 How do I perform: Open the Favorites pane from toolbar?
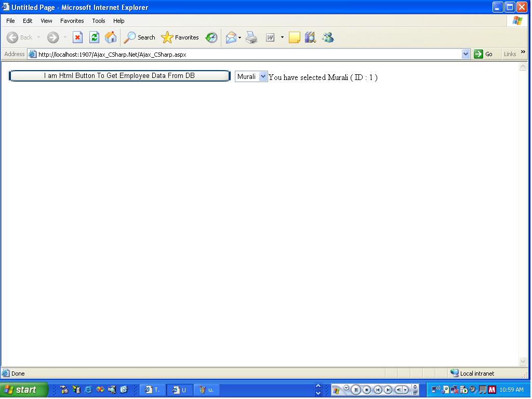tap(180, 37)
